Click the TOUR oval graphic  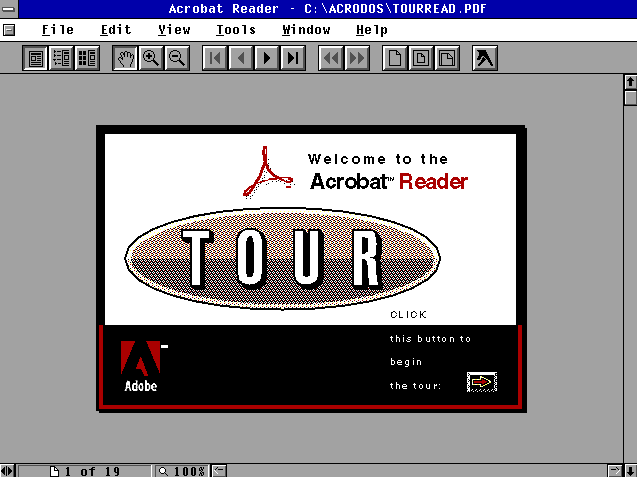(283, 258)
